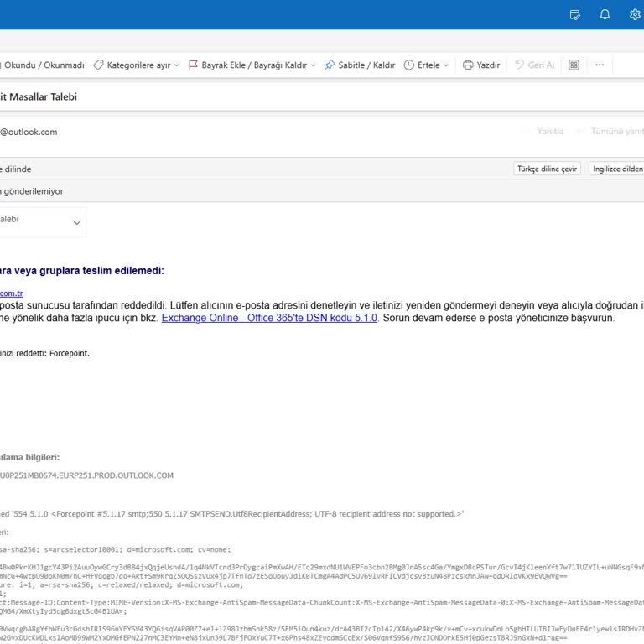Open the settings gear in header

pyautogui.click(x=635, y=14)
